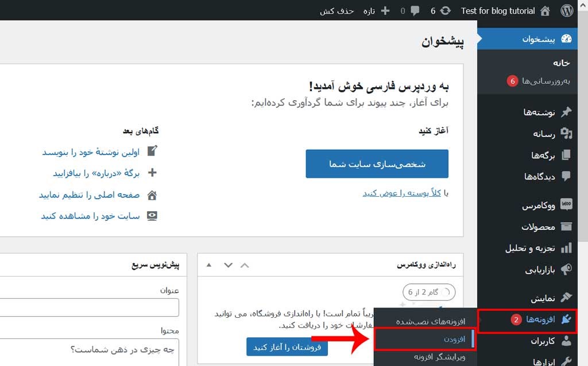Image resolution: width=588 pixels, height=366 pixels.
Task: Click the ابزارها wrench icon
Action: pos(566,361)
